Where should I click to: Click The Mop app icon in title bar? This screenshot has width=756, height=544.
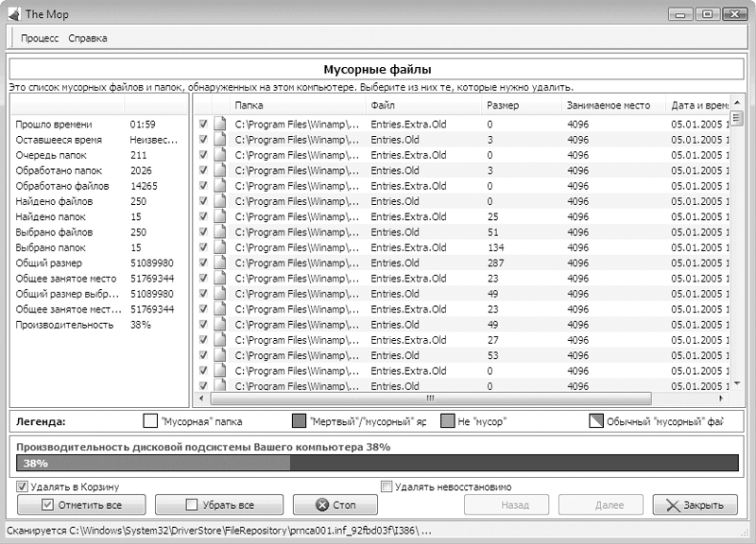[13, 14]
